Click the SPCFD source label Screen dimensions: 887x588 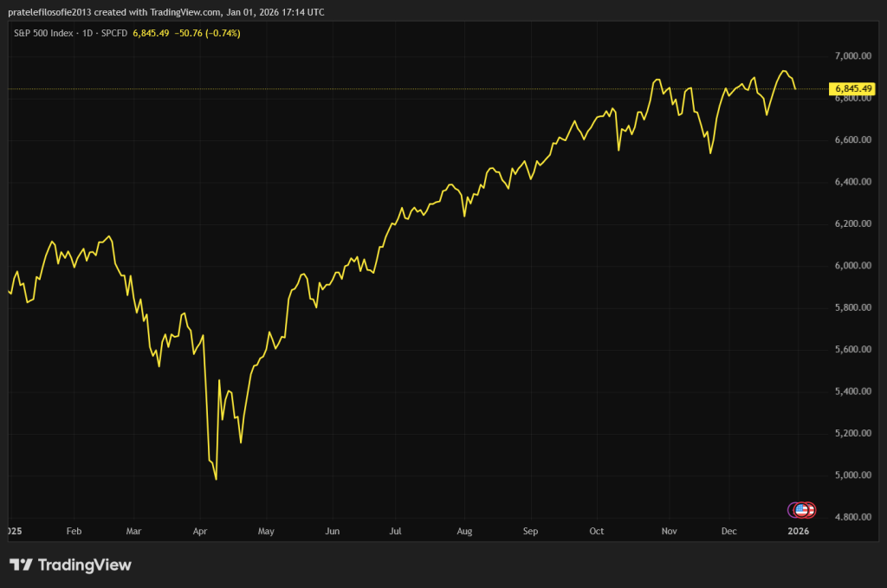[113, 33]
